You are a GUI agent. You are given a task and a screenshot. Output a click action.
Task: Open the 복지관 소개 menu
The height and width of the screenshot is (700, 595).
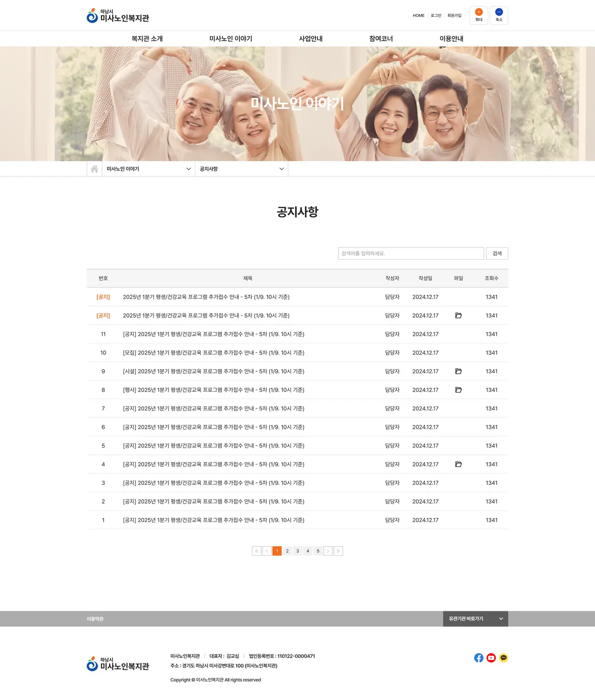pos(147,39)
